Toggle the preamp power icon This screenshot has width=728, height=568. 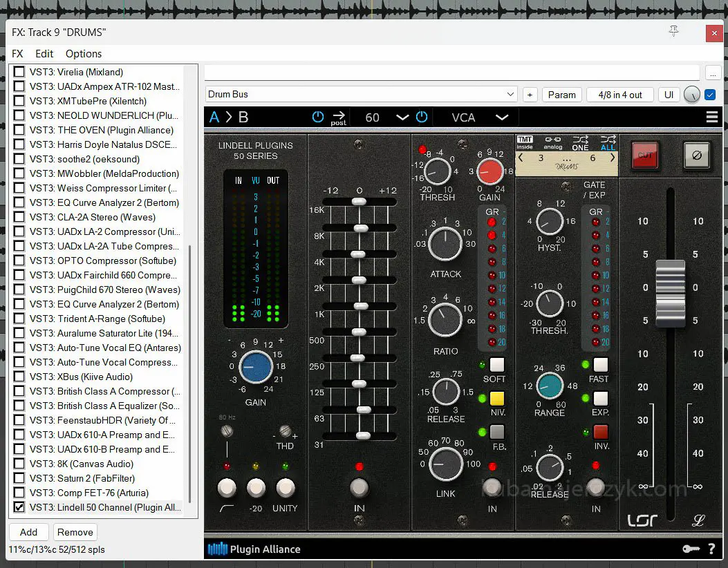tap(318, 117)
